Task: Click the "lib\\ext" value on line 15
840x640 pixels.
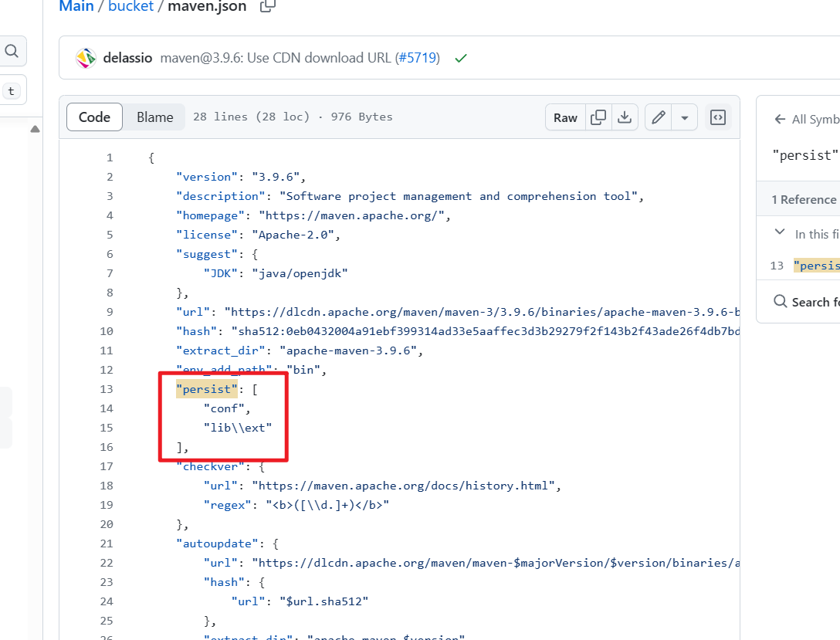Action: point(237,428)
